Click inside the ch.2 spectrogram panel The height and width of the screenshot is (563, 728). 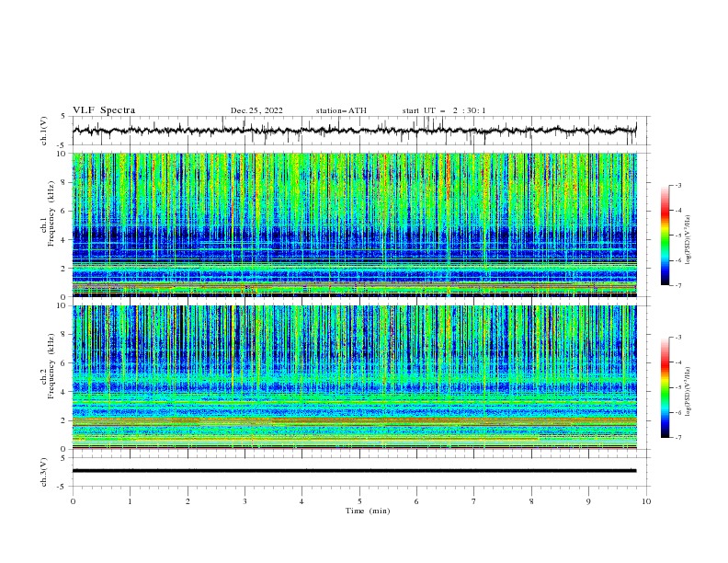pyautogui.click(x=355, y=377)
